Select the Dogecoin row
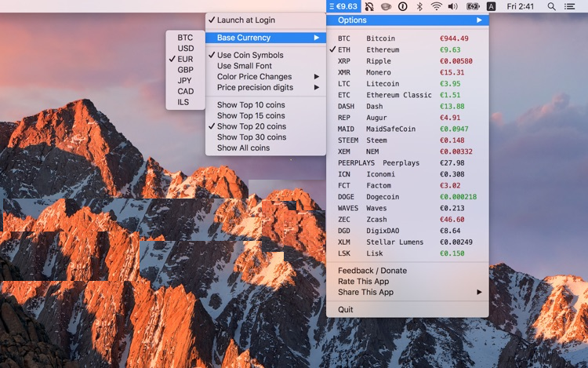This screenshot has width=588, height=368. (407, 197)
